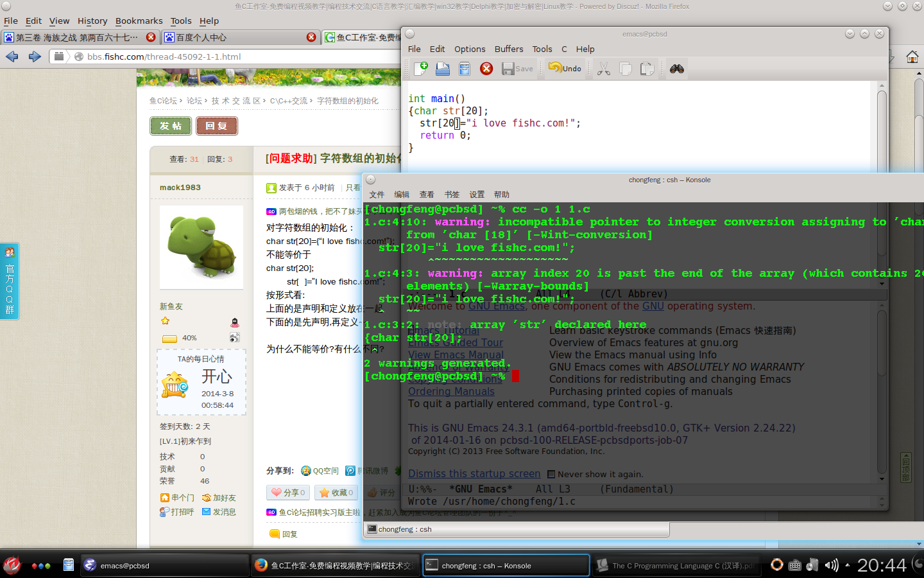Click C\C++交流 breadcrumb link
Viewport: 924px width, 578px height.
click(x=289, y=101)
